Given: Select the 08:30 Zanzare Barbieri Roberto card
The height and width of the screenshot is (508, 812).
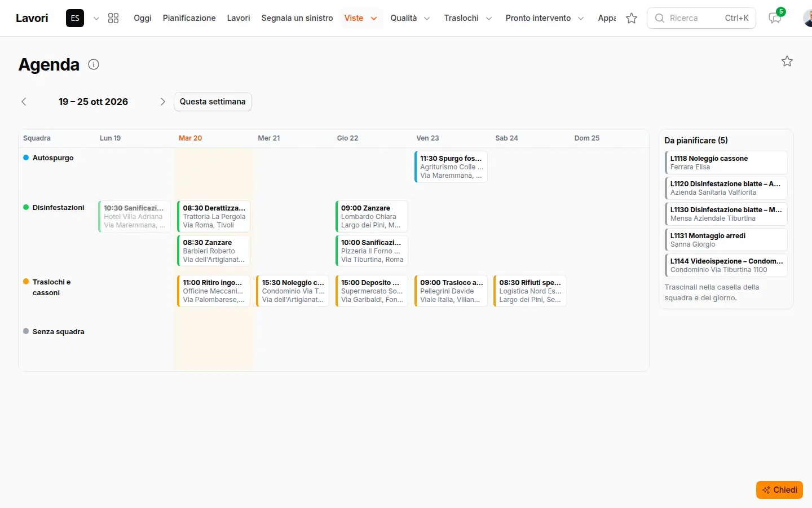Looking at the screenshot, I should point(214,251).
